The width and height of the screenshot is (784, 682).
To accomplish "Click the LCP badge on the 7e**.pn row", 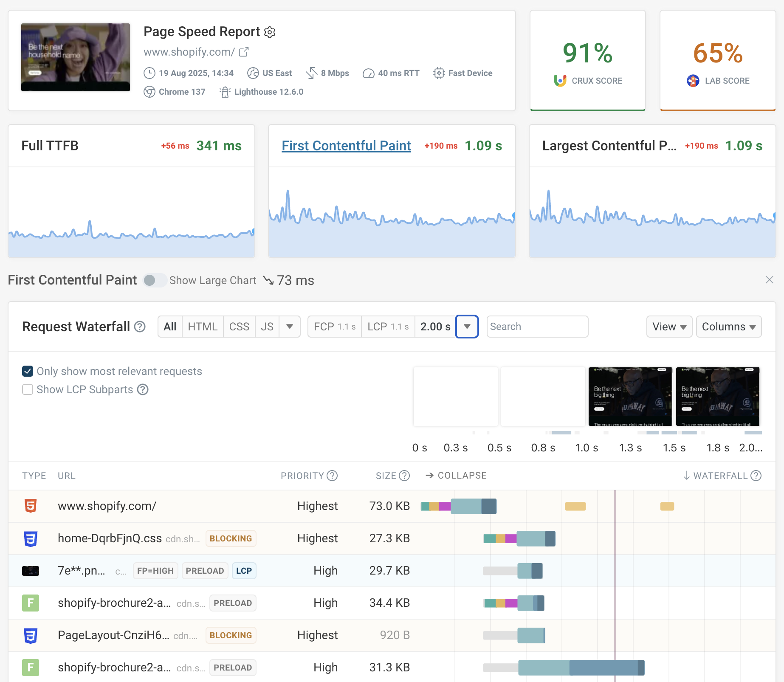I will pyautogui.click(x=244, y=571).
